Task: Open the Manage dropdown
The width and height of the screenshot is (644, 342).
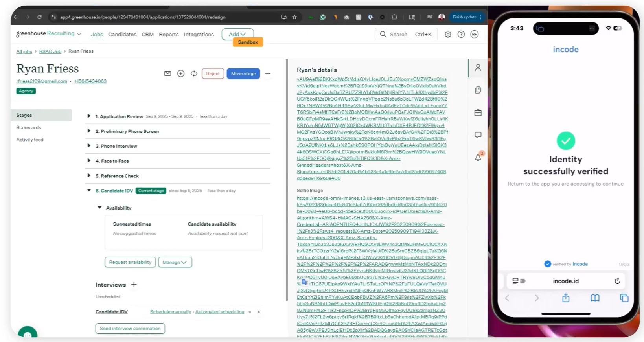Action: 175,262
